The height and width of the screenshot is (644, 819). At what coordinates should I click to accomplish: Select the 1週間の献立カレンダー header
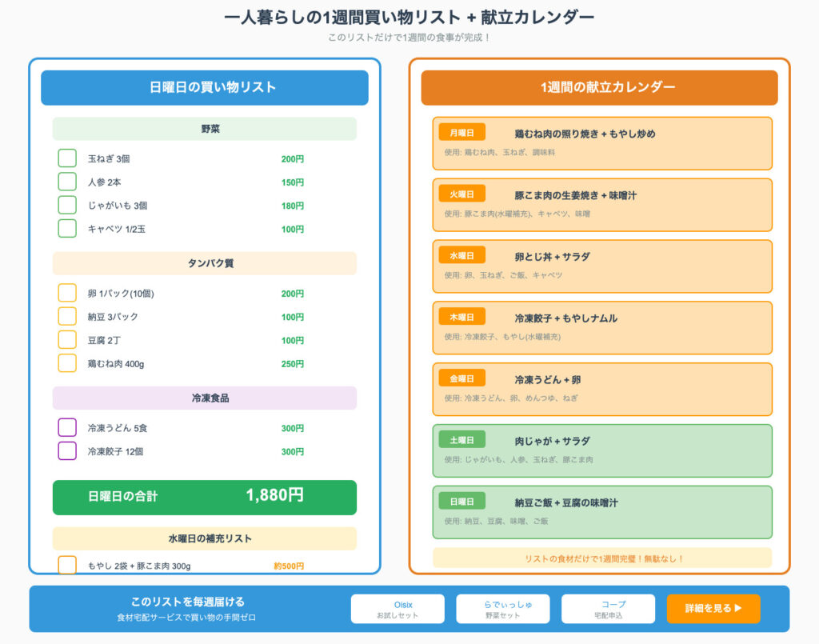pos(599,88)
